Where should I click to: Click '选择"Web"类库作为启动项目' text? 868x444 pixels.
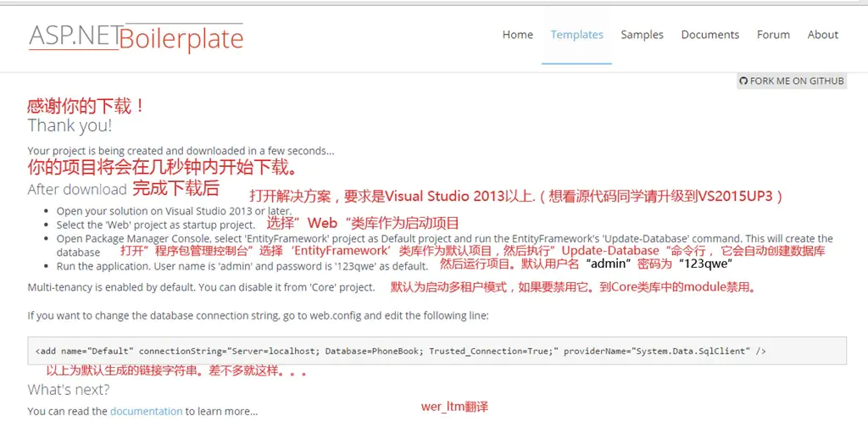point(363,224)
